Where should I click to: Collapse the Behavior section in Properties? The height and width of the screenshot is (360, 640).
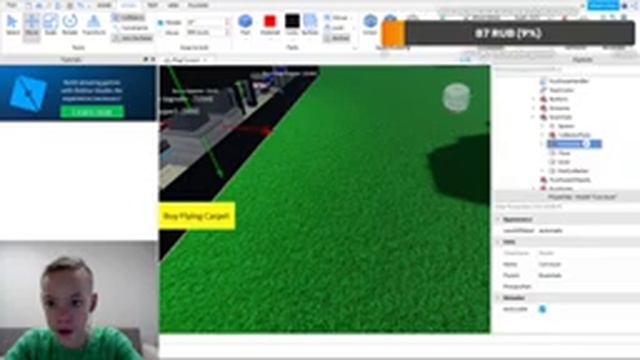(498, 298)
